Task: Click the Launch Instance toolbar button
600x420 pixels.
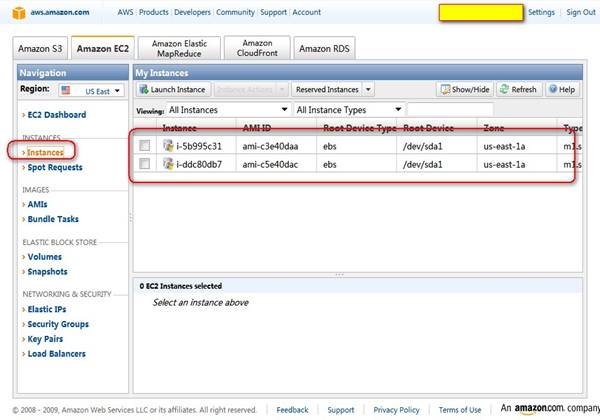Action: [172, 90]
